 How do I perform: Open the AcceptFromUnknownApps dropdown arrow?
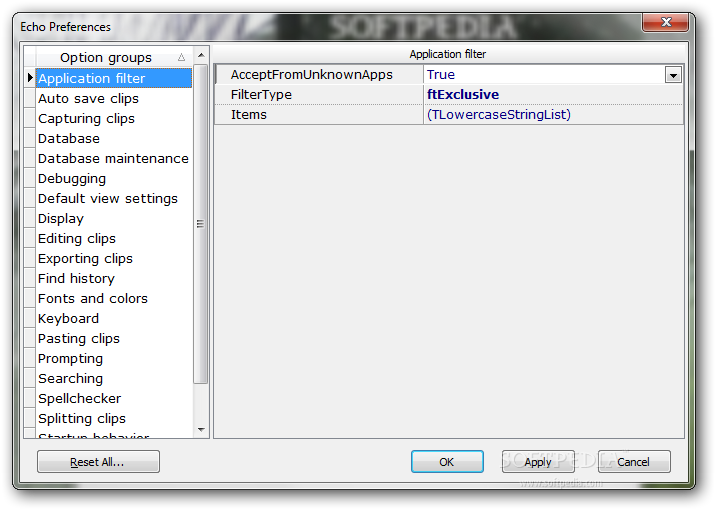(x=673, y=75)
